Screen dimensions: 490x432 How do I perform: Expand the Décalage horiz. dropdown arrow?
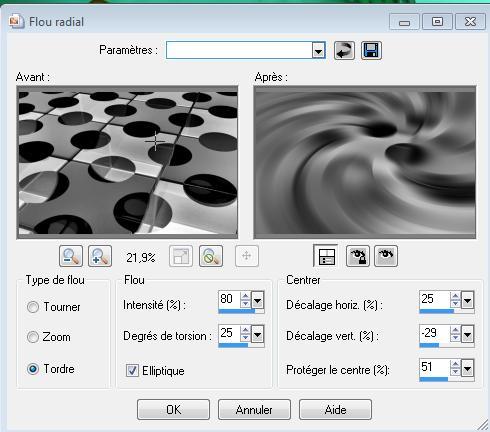(x=467, y=301)
